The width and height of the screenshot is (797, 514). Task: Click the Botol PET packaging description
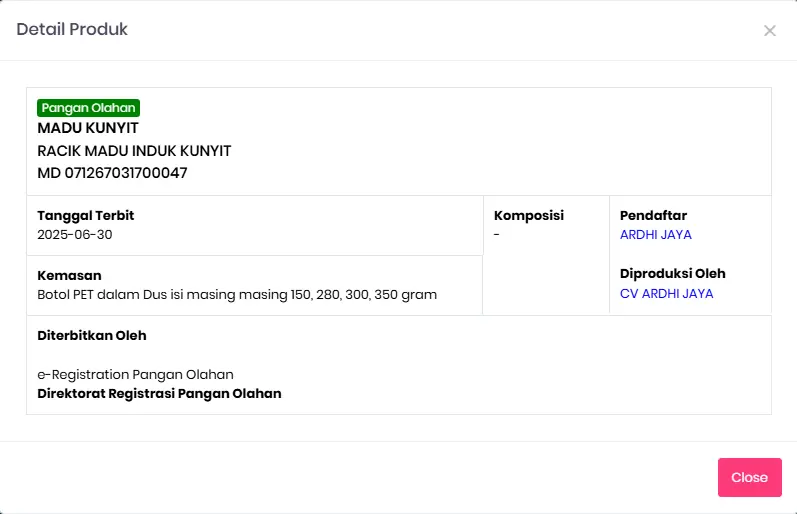(x=237, y=295)
